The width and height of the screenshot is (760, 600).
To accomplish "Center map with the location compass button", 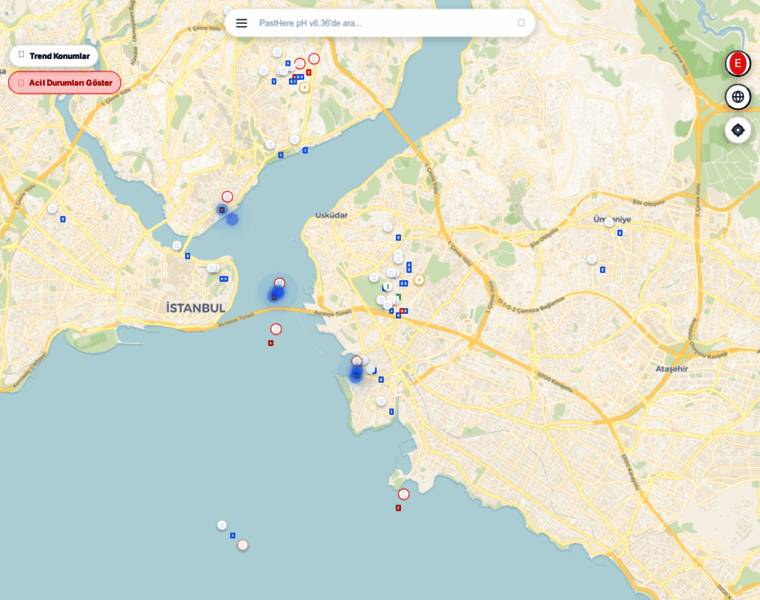I will coord(738,130).
